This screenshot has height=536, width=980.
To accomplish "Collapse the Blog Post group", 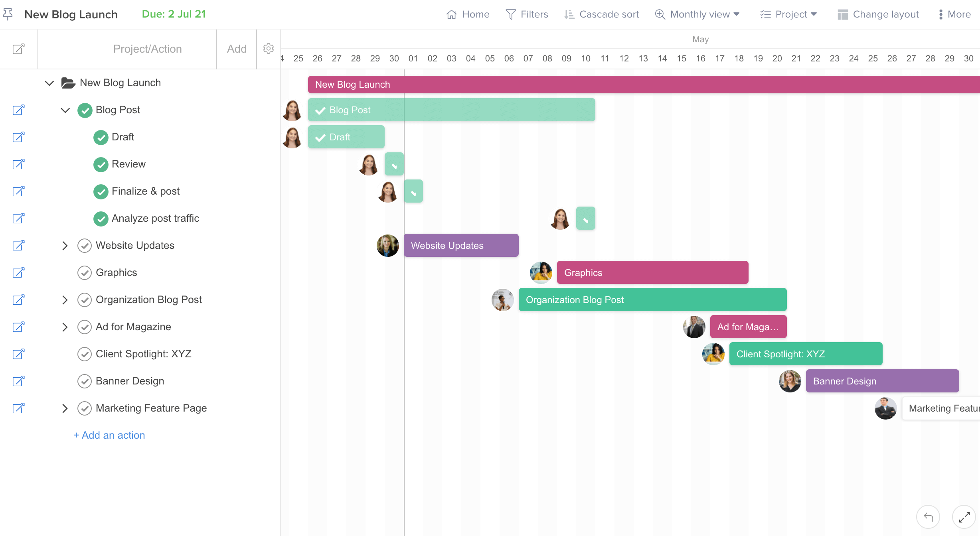I will 65,110.
